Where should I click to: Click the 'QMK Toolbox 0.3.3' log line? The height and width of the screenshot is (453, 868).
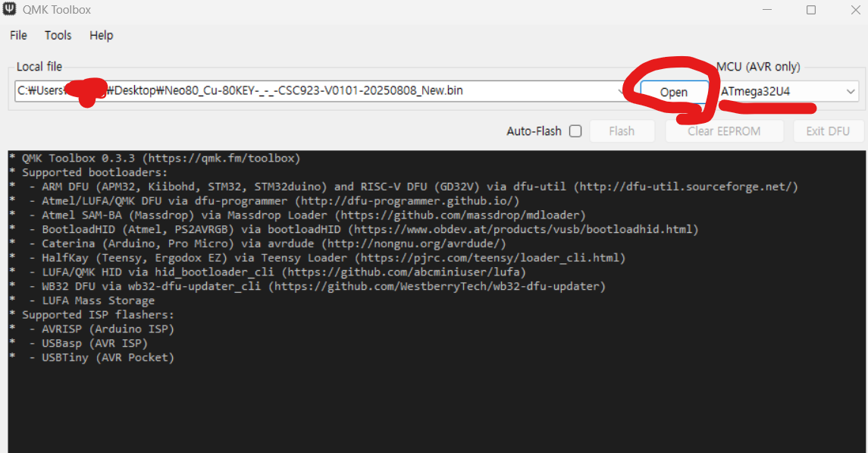pos(161,159)
